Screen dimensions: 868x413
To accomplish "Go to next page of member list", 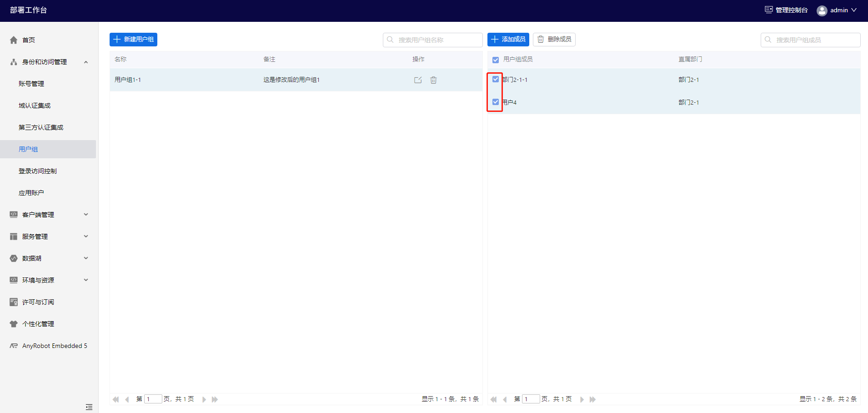I will 582,399.
